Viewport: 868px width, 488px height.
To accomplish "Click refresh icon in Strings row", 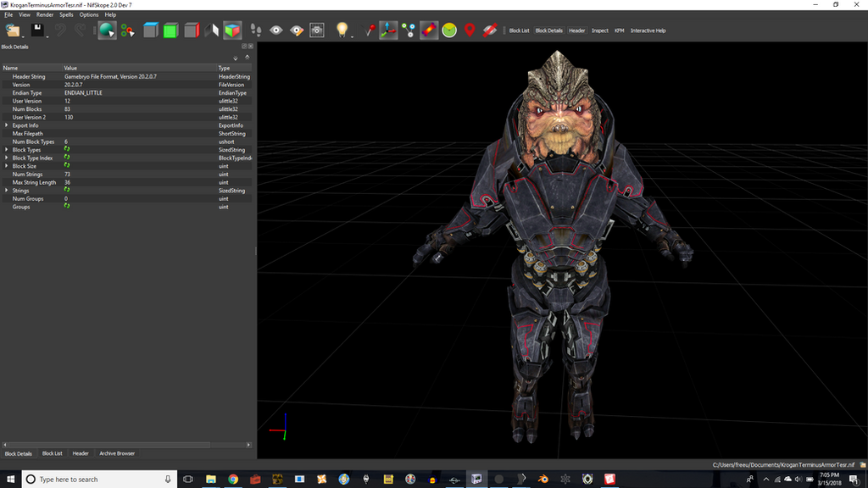I will 66,190.
